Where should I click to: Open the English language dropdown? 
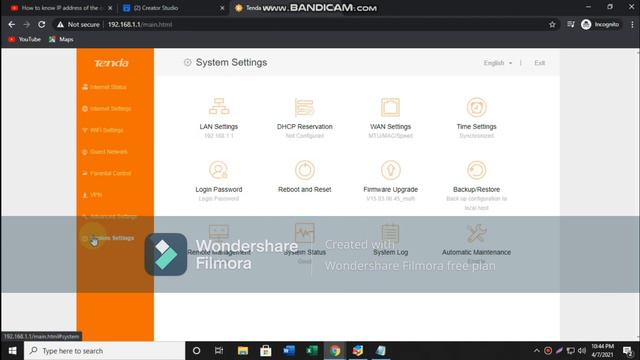pyautogui.click(x=498, y=63)
